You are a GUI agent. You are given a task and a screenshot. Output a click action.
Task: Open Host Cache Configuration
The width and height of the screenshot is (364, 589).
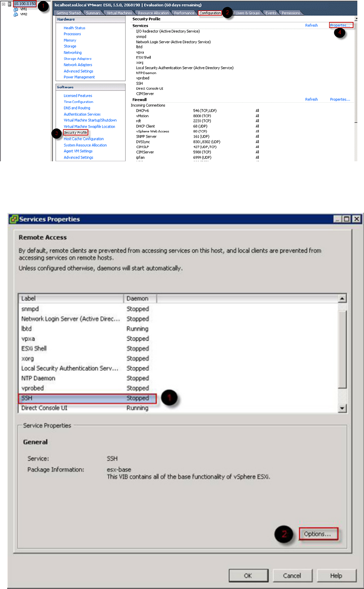tap(84, 139)
